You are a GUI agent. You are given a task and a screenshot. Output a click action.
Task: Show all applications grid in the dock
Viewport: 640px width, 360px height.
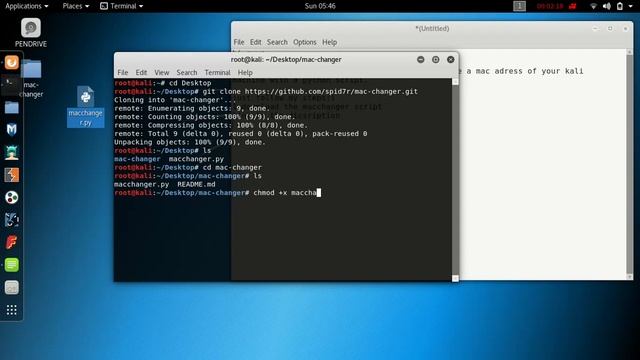point(11,310)
